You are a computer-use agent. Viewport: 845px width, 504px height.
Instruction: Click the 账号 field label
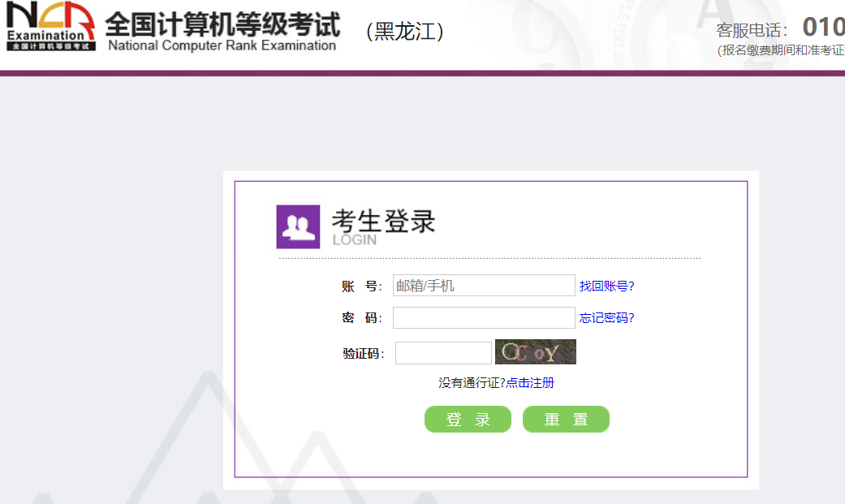[x=360, y=286]
